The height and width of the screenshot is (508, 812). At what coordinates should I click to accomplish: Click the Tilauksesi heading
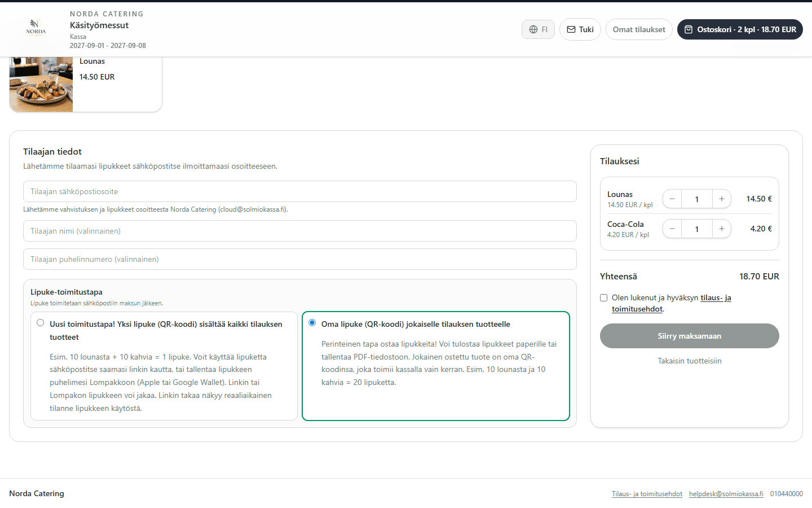coord(620,161)
